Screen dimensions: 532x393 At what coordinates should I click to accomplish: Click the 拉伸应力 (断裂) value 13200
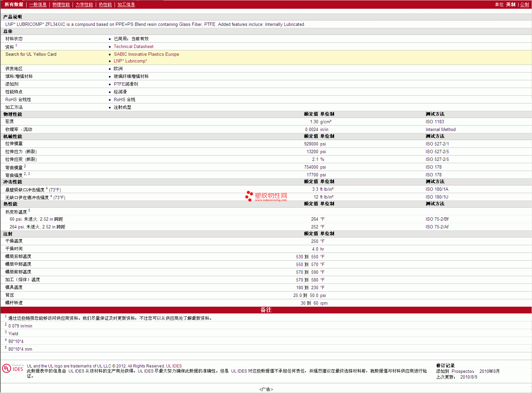click(312, 152)
